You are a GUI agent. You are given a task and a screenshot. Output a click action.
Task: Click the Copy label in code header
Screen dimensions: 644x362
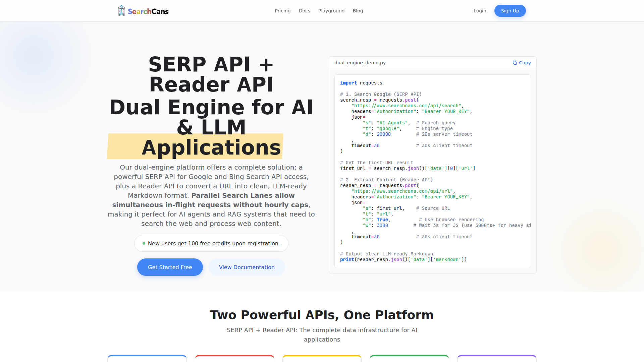tap(525, 63)
